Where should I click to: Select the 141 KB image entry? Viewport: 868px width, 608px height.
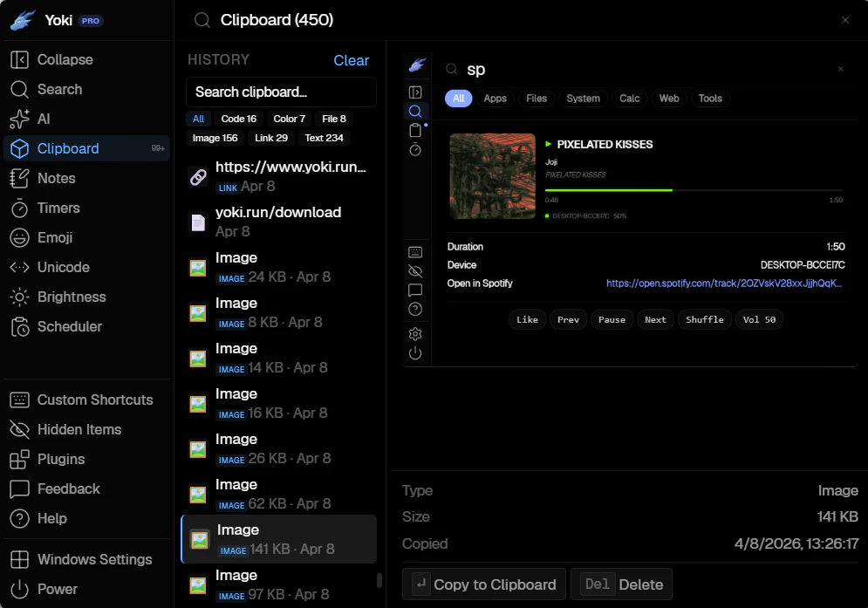[279, 539]
